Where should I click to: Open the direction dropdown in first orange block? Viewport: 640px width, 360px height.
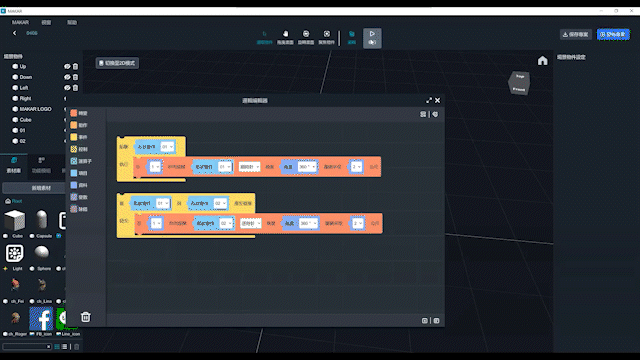coord(249,167)
